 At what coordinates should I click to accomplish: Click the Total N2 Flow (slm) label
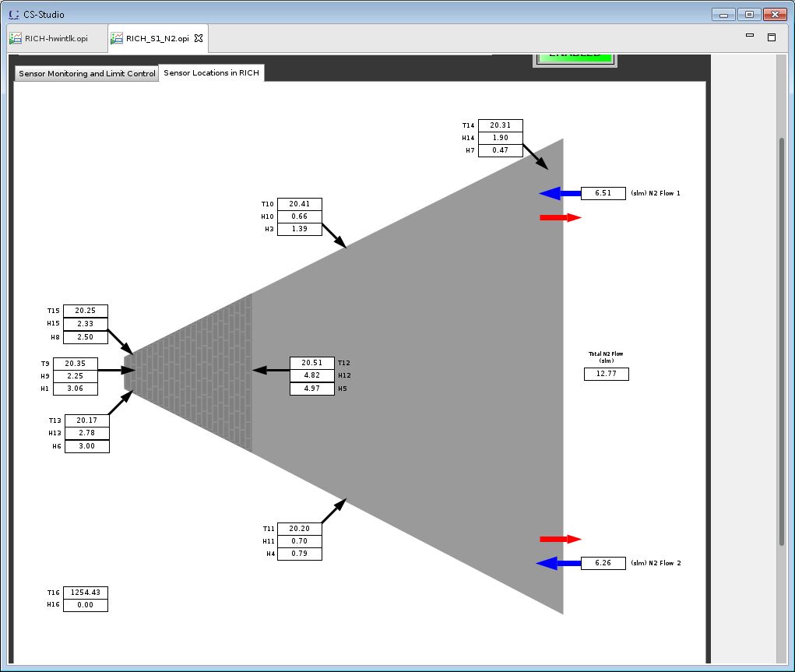pos(606,357)
